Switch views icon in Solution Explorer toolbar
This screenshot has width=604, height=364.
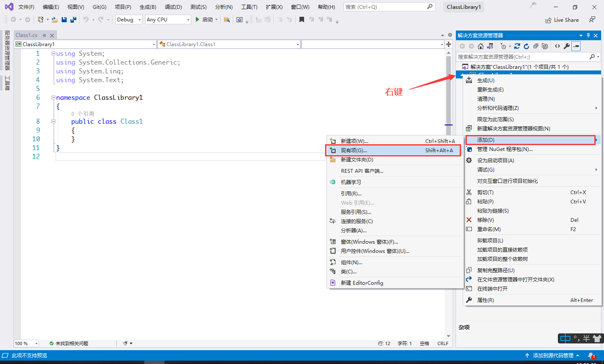point(490,46)
